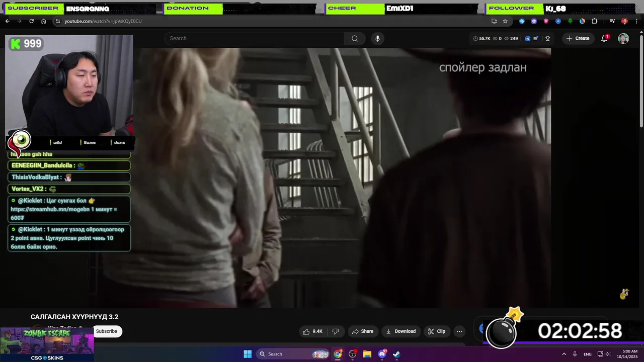Click the Clip button

pyautogui.click(x=436, y=331)
